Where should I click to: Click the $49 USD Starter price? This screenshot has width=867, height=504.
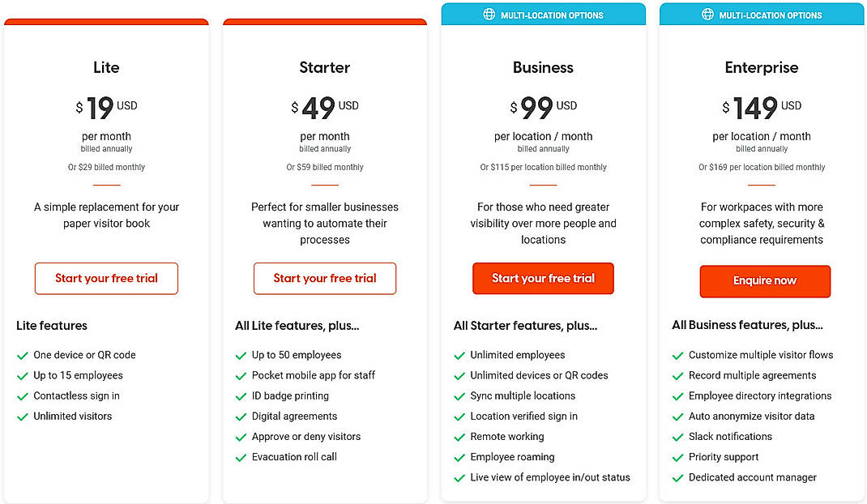324,105
